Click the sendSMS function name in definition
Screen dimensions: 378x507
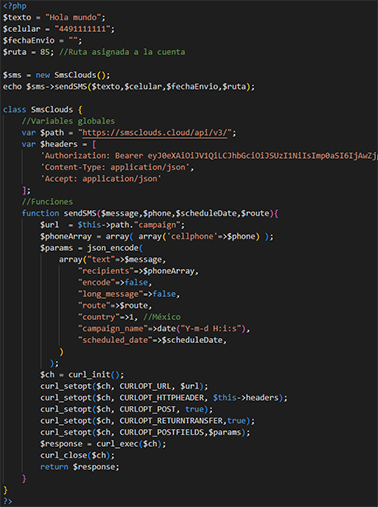point(80,213)
